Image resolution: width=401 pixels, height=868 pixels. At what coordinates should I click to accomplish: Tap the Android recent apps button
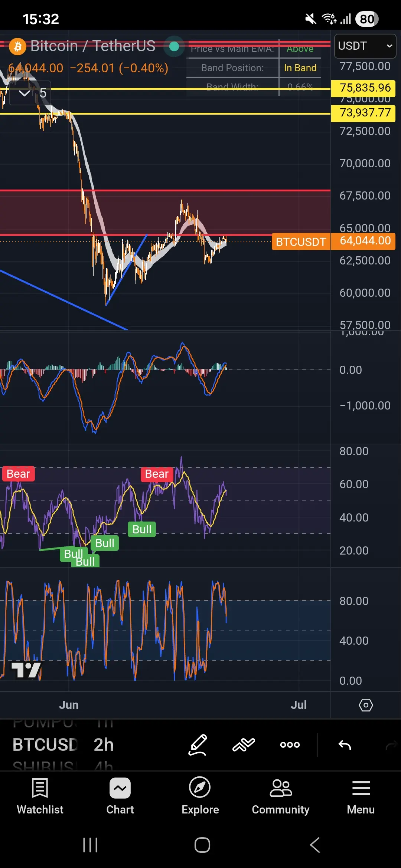90,845
